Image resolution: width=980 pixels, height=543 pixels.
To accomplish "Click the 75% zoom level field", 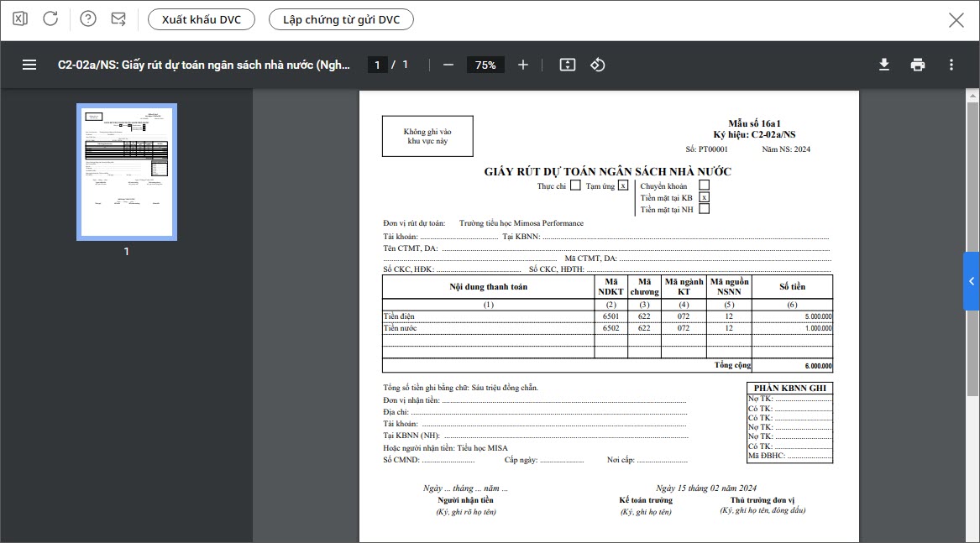I will (485, 65).
